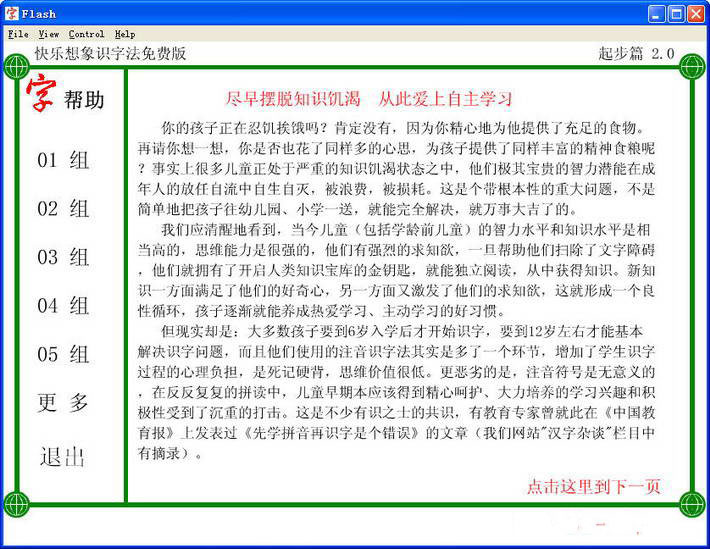Go to lesson group 03 组

pyautogui.click(x=64, y=257)
